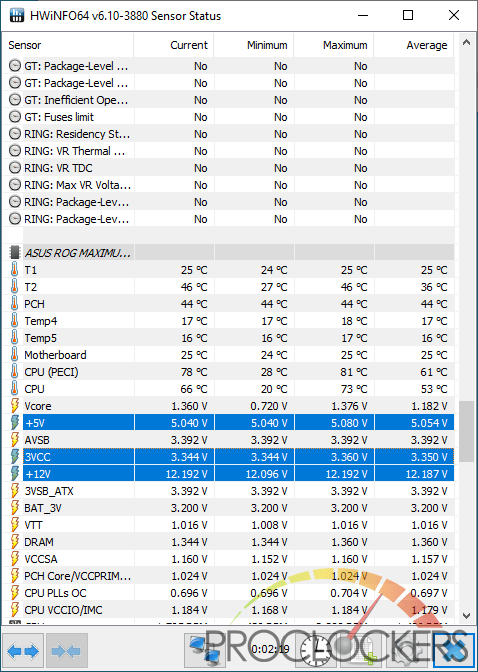
Task: Click the vertical scrollbar thumb
Action: tap(466, 431)
